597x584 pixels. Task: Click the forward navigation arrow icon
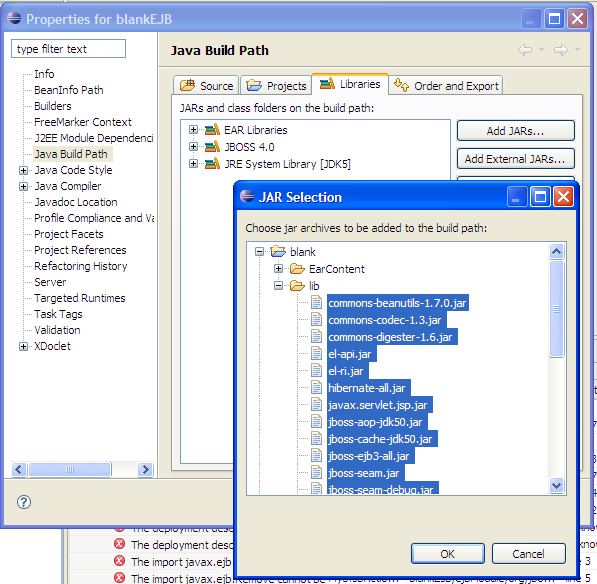click(x=561, y=50)
